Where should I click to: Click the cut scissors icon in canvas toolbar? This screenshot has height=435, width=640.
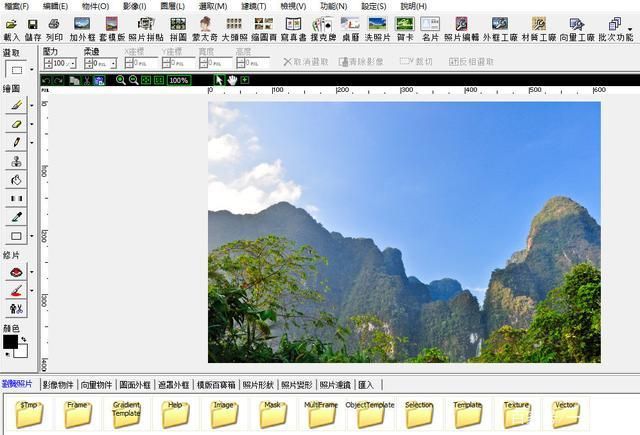tap(87, 80)
